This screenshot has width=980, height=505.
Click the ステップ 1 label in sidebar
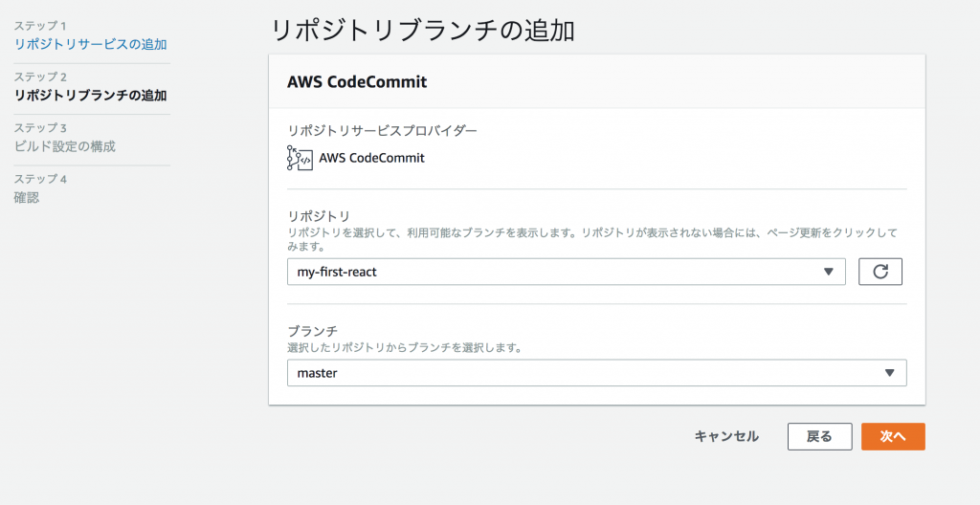pos(40,26)
